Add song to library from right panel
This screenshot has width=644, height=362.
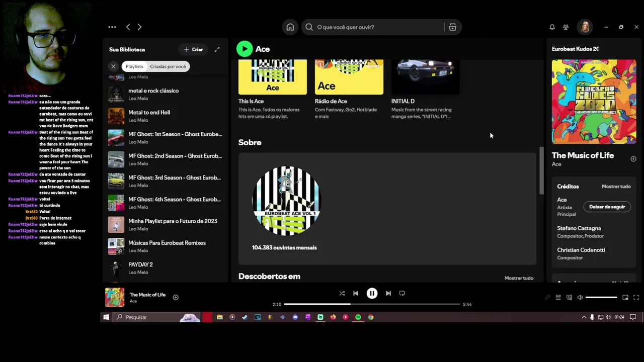point(633,159)
